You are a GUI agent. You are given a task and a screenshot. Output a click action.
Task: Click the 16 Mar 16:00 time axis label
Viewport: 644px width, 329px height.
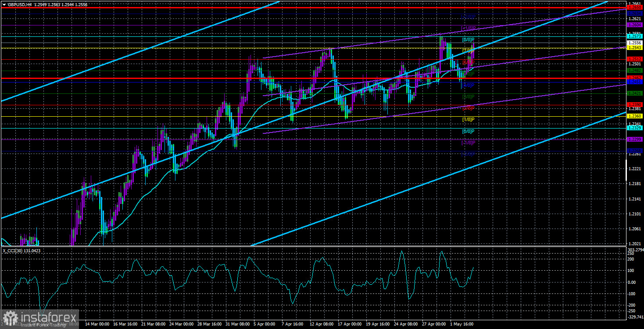[x=126, y=325]
